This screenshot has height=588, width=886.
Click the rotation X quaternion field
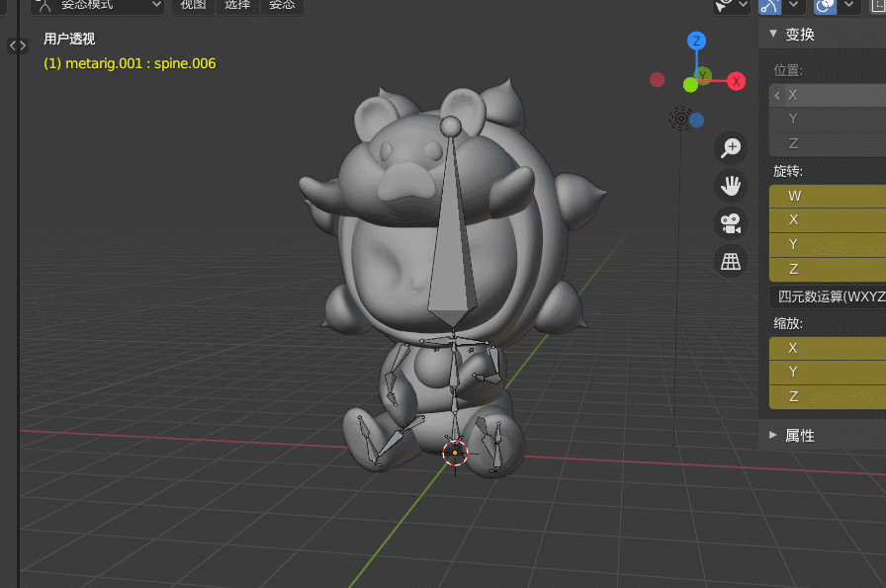pyautogui.click(x=828, y=219)
